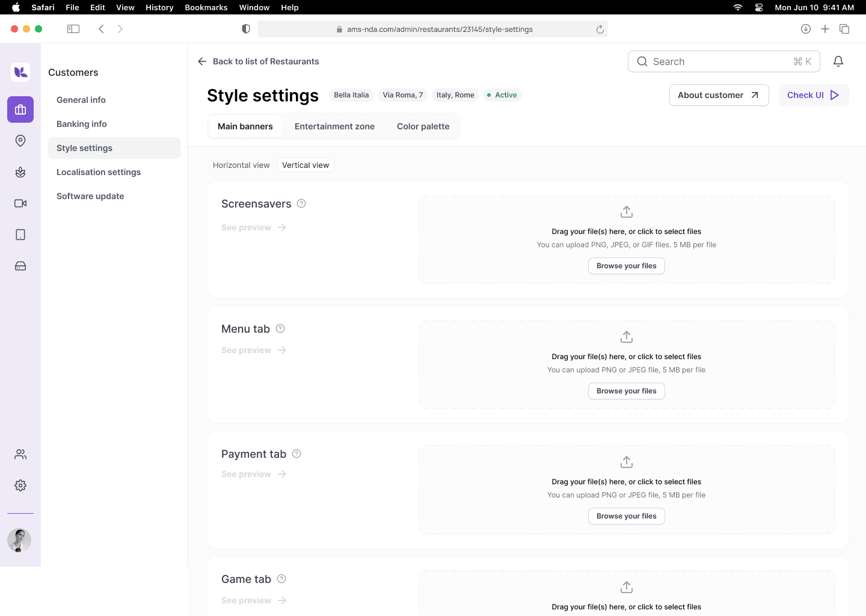This screenshot has height=616, width=866.
Task: Switch to Entertainment zone tab
Action: (334, 126)
